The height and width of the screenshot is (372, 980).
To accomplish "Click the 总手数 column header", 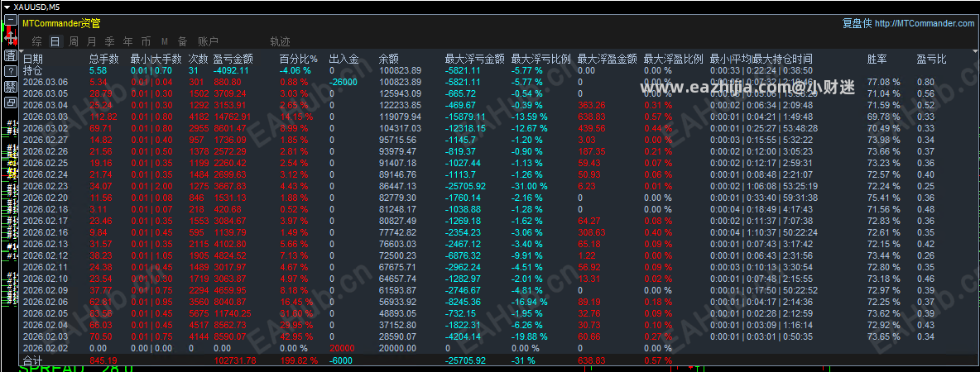I will tap(103, 60).
